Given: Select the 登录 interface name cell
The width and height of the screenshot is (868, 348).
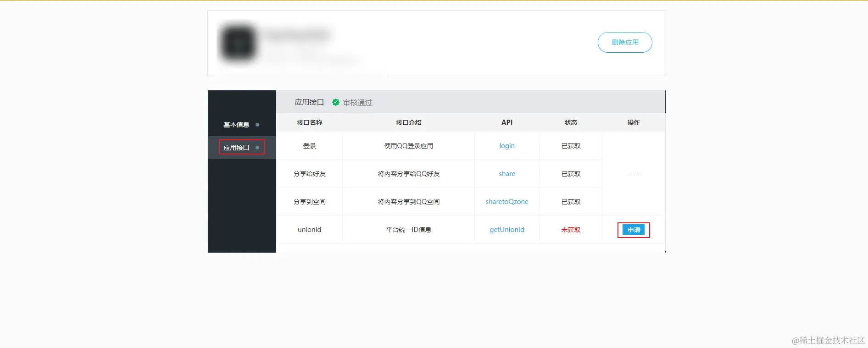Looking at the screenshot, I should click(x=310, y=146).
